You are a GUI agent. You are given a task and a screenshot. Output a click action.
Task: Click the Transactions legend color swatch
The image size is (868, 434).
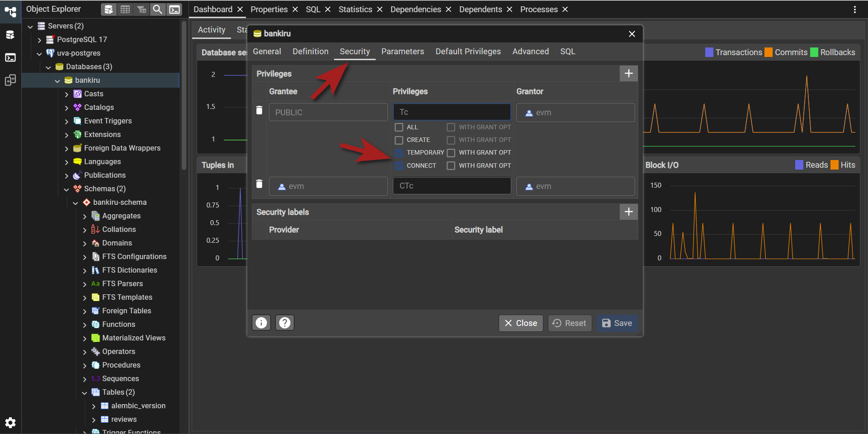pyautogui.click(x=709, y=52)
